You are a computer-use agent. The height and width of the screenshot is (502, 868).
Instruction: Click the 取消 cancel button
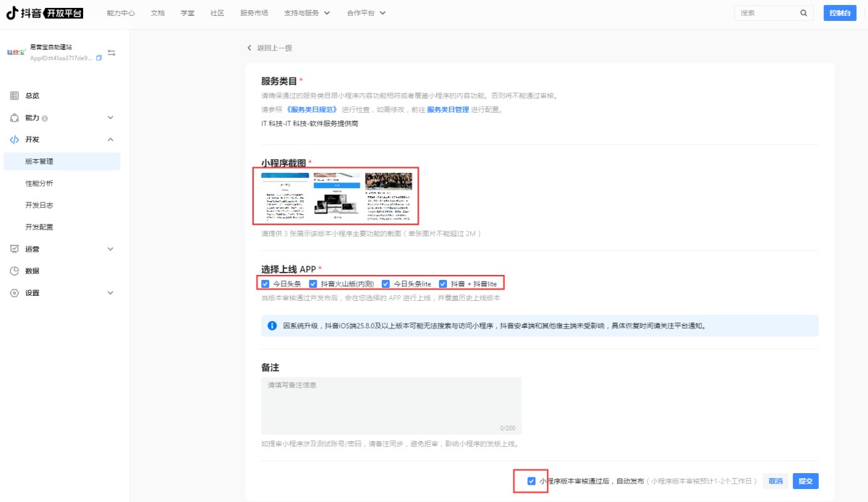(775, 481)
